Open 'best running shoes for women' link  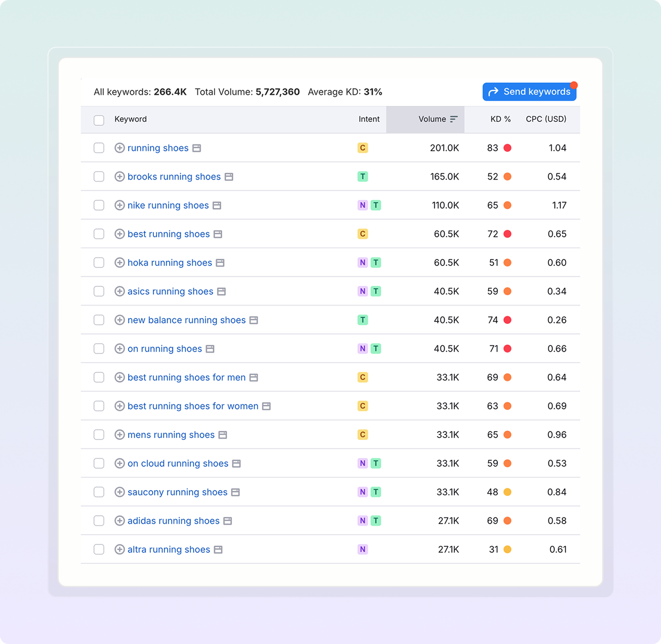193,406
